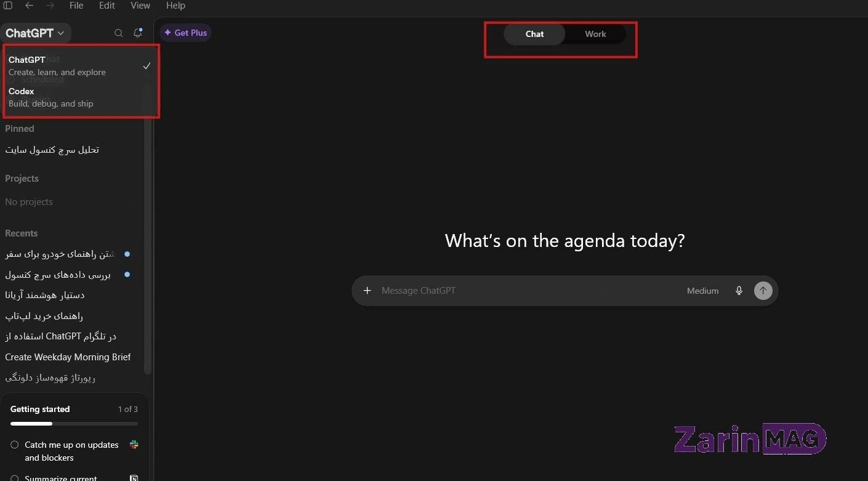Click the plus attach icon in message box
The image size is (868, 481).
[x=368, y=291]
